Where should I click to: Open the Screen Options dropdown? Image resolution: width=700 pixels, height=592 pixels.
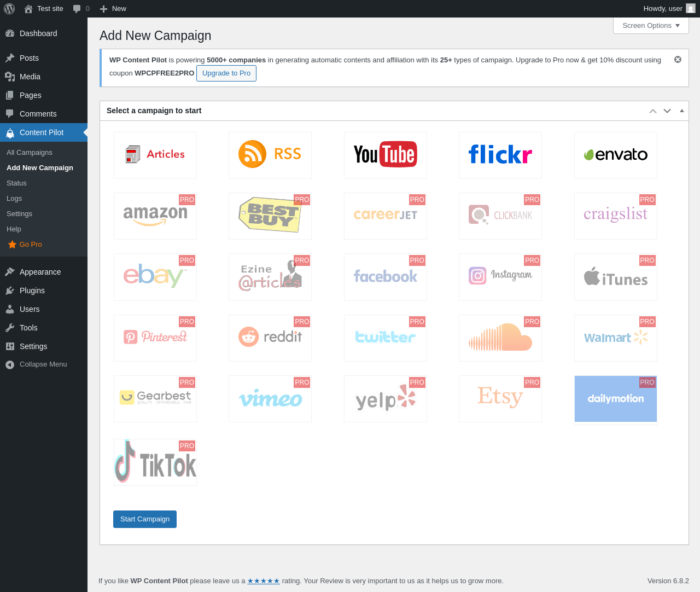651,26
